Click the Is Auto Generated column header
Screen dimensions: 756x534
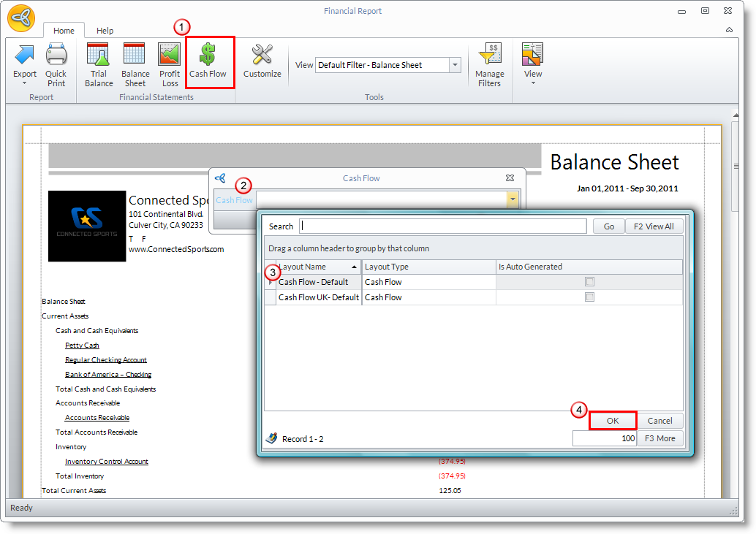coord(589,267)
